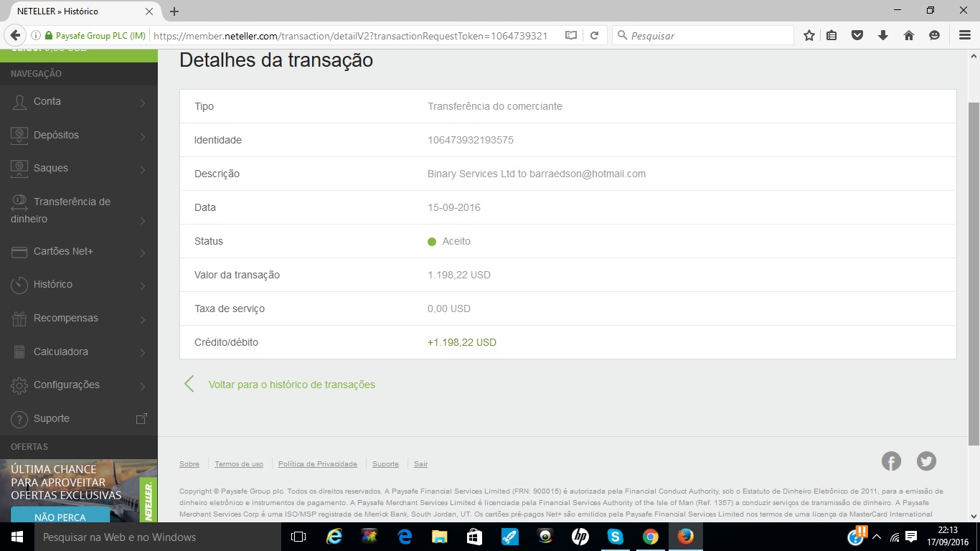Click the Suporte question mark icon
The width and height of the screenshot is (980, 551).
pyautogui.click(x=19, y=419)
